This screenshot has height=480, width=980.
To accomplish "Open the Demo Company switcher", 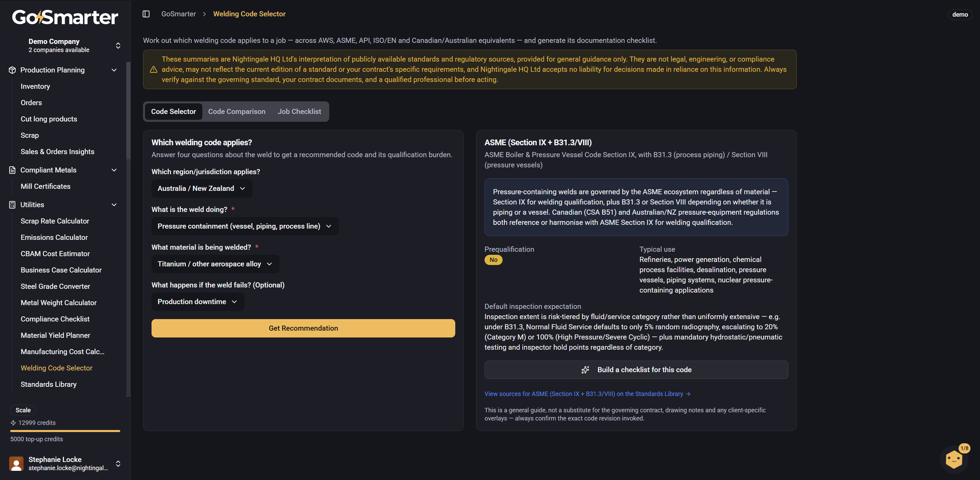I will (x=65, y=45).
